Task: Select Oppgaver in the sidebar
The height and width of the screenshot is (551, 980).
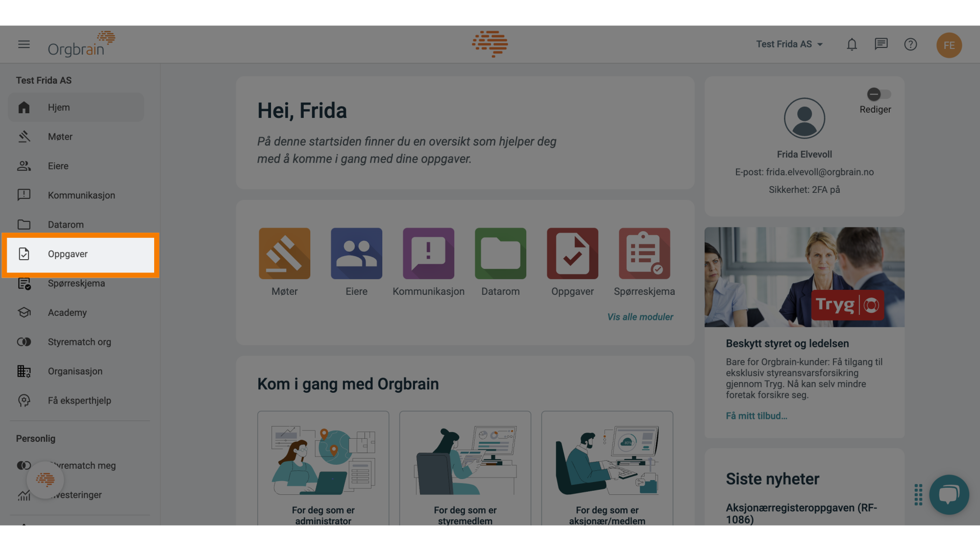Action: (81, 254)
